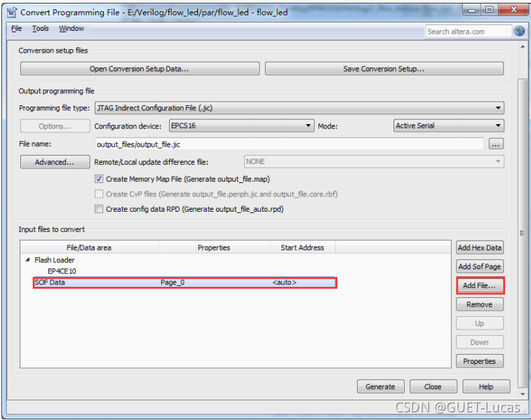Open the Tools menu
The image size is (531, 420).
[x=40, y=29]
